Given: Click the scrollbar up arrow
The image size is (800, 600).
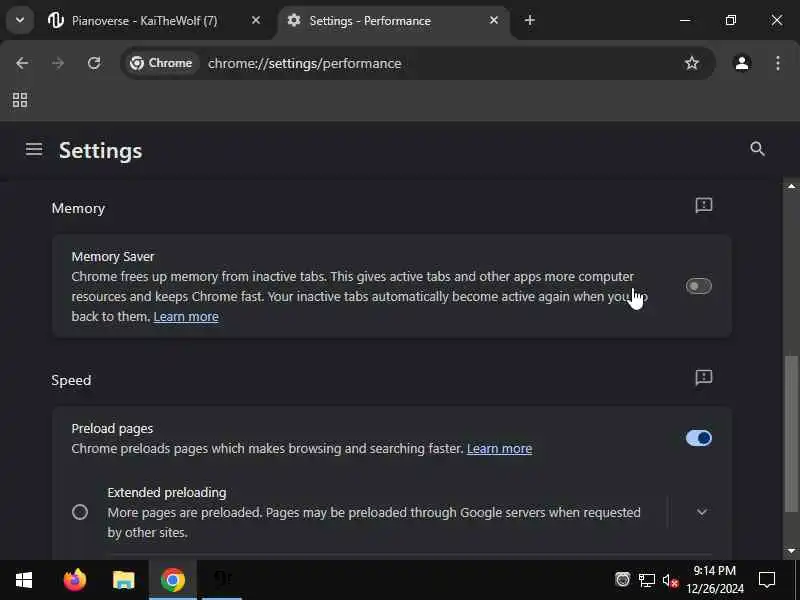Looking at the screenshot, I should 791,187.
